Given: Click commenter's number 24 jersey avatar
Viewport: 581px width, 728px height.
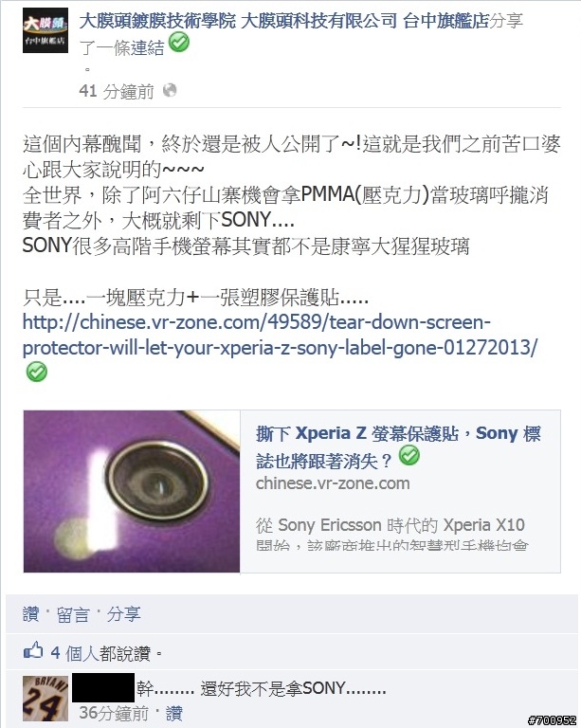Looking at the screenshot, I should click(45, 698).
